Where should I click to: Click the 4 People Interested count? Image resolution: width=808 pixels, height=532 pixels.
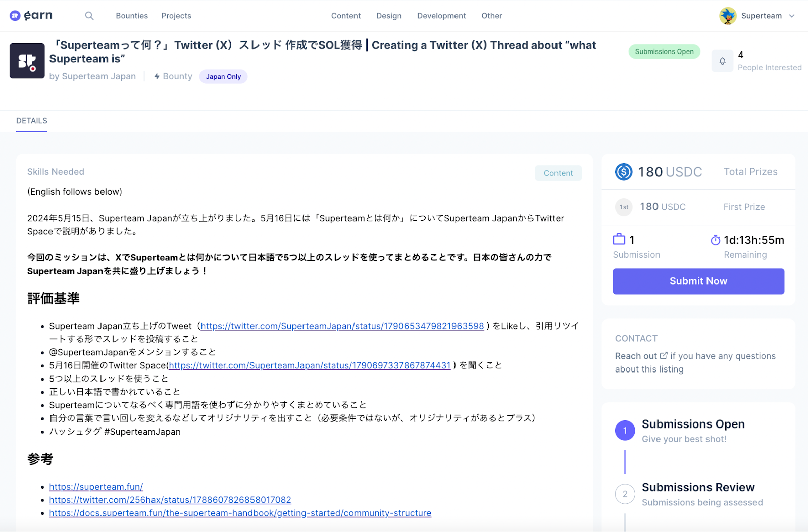[769, 61]
